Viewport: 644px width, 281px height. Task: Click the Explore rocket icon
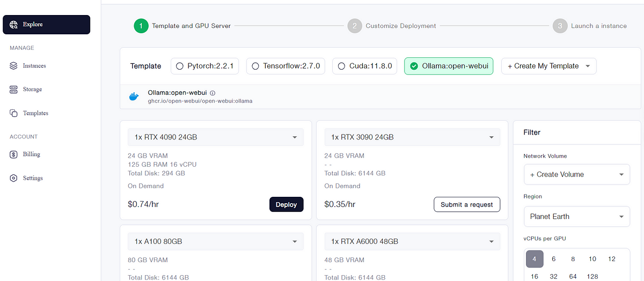(x=14, y=24)
